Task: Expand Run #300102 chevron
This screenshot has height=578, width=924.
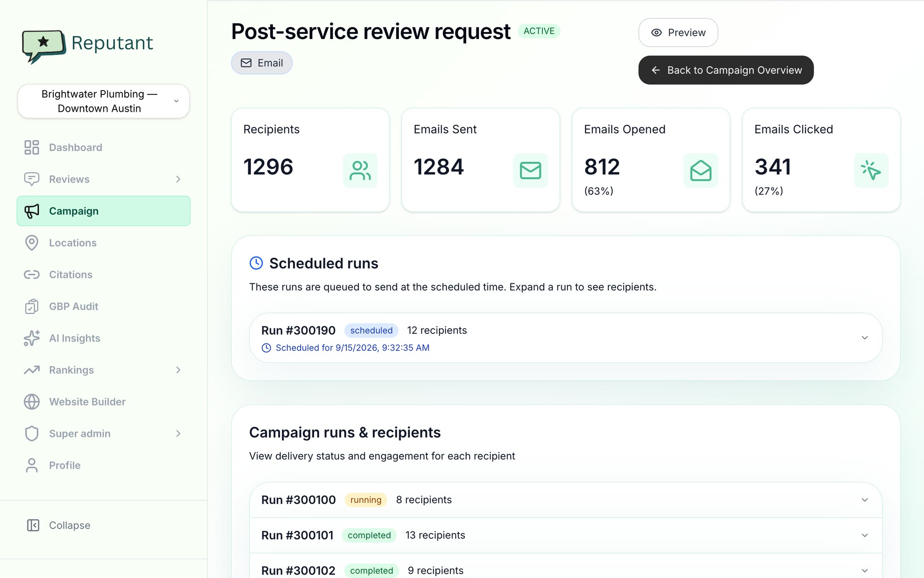Action: click(865, 570)
